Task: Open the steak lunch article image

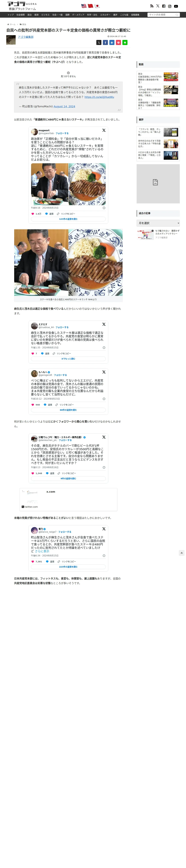Action: click(x=68, y=262)
